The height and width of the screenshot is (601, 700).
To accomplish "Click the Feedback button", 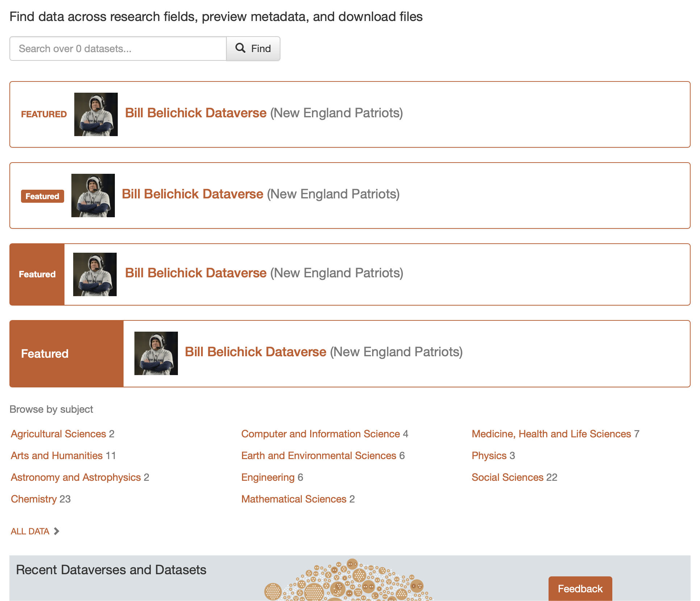I will 580,588.
